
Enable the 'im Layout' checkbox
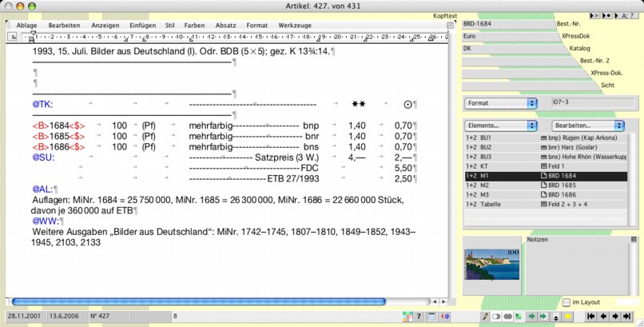[x=566, y=302]
